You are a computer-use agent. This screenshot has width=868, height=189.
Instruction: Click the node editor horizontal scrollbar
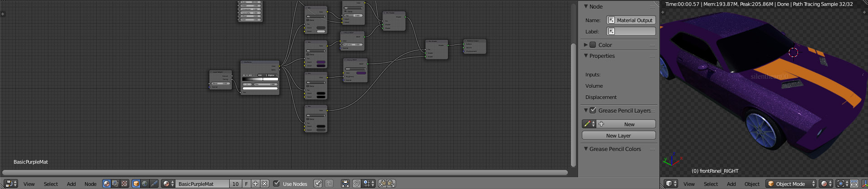coord(285,172)
